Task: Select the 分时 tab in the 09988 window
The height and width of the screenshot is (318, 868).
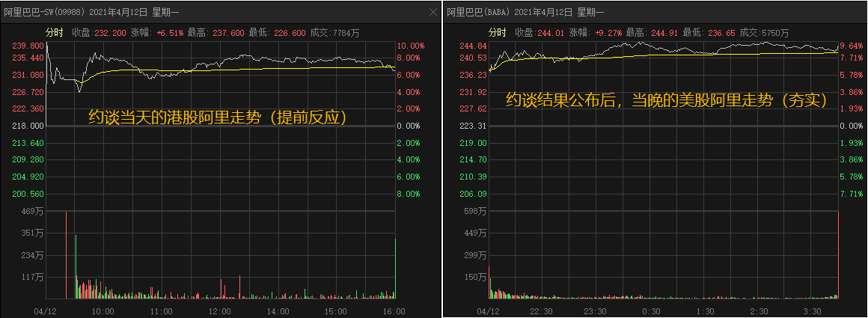Action: (54, 33)
